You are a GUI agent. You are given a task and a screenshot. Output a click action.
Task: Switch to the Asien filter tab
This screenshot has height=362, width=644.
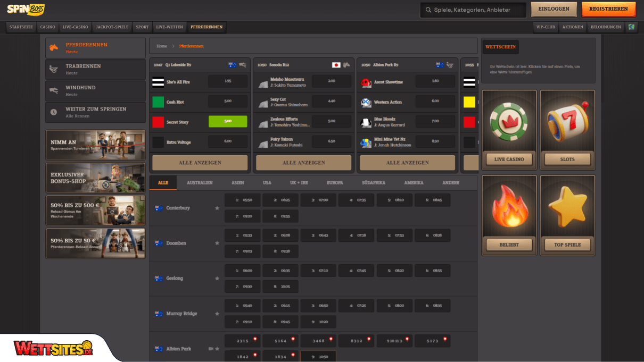pyautogui.click(x=238, y=183)
